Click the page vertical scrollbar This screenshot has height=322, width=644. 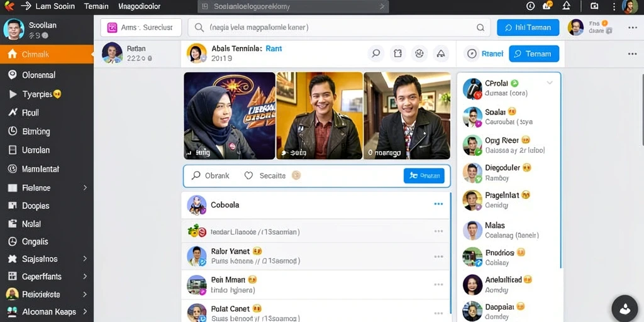[642, 109]
